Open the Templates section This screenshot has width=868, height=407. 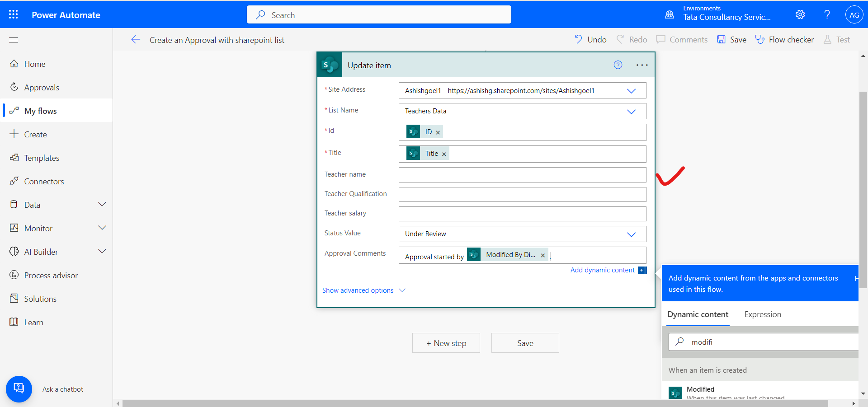coord(42,158)
